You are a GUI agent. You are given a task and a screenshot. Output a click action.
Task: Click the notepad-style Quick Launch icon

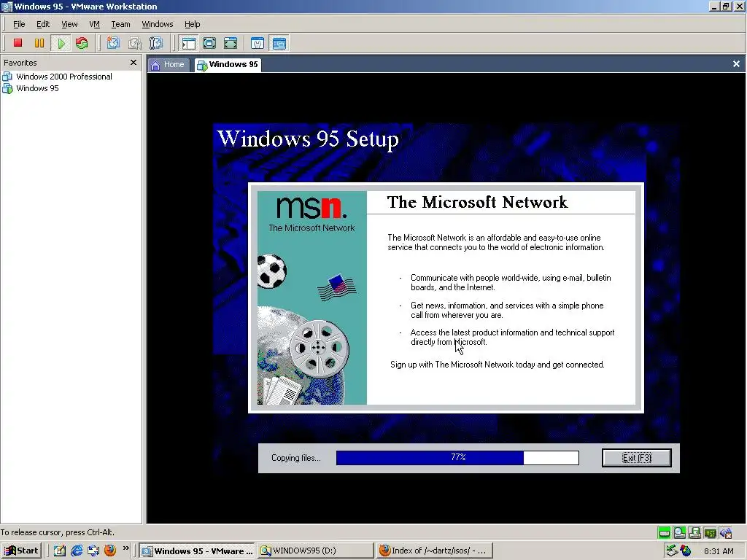point(60,551)
